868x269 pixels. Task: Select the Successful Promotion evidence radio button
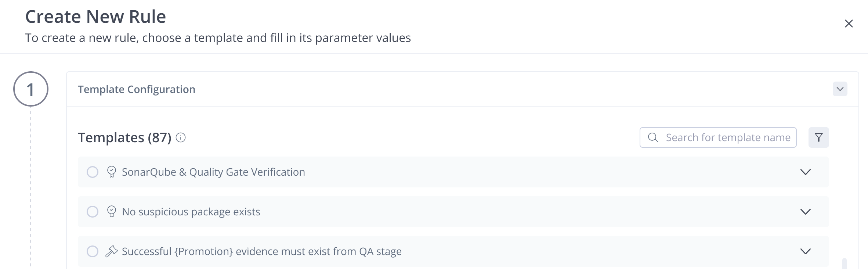[92, 251]
